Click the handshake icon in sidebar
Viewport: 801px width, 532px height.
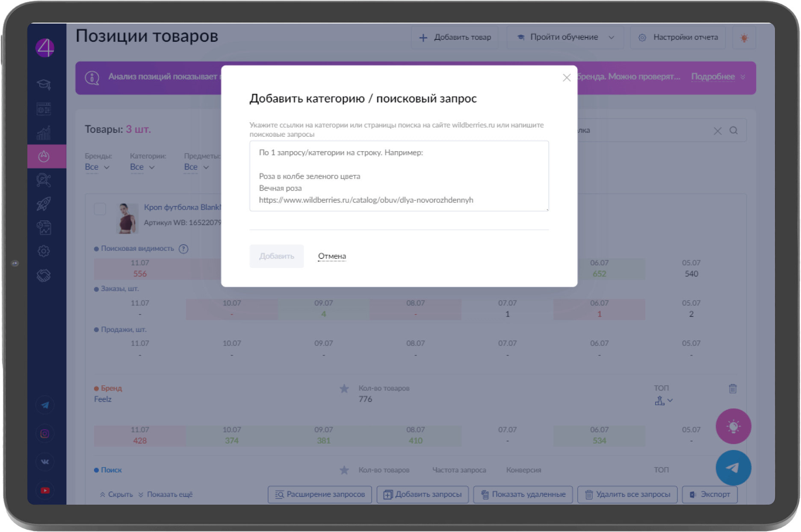pos(44,276)
